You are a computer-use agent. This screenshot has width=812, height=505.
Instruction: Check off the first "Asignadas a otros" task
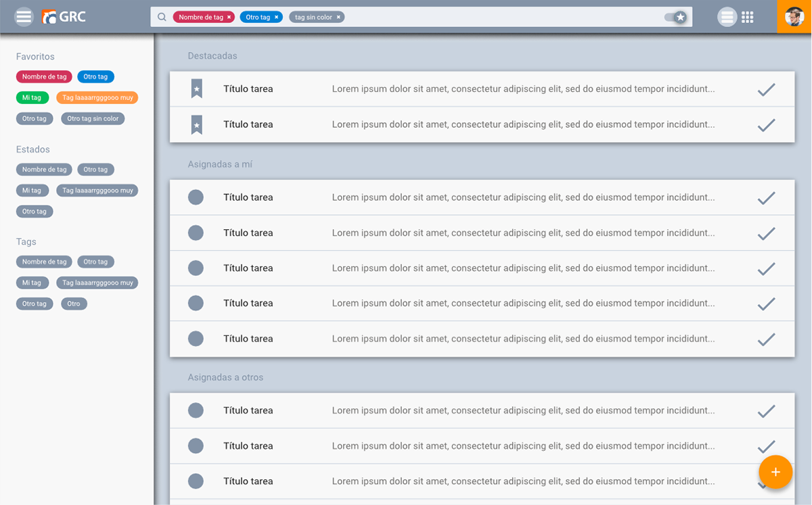click(766, 411)
